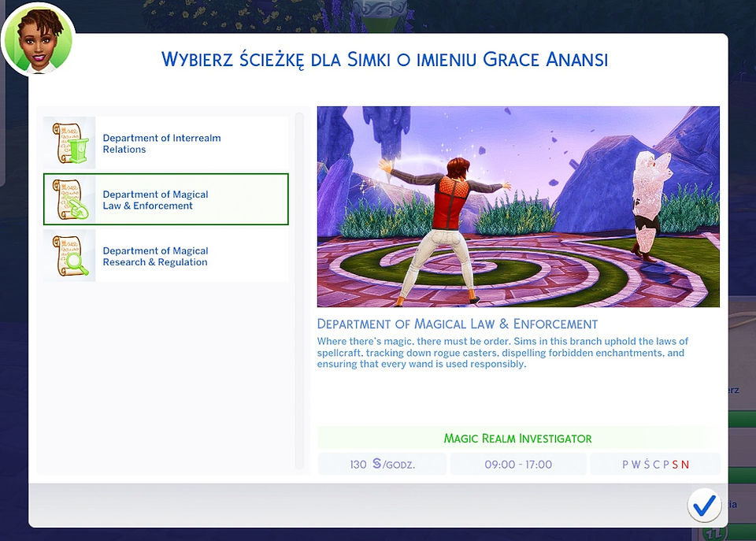Click the branch description paragraph
Image resolution: width=756 pixels, height=541 pixels.
click(x=502, y=353)
